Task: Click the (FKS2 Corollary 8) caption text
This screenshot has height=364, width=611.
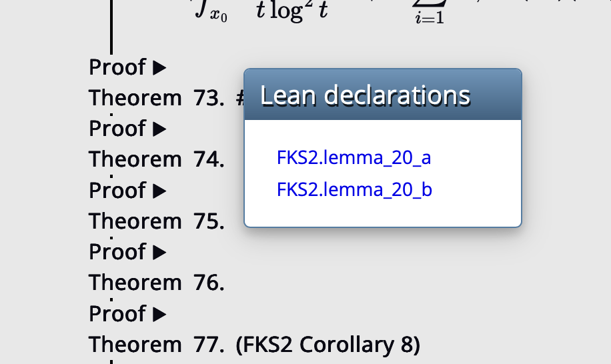Action: (x=328, y=345)
